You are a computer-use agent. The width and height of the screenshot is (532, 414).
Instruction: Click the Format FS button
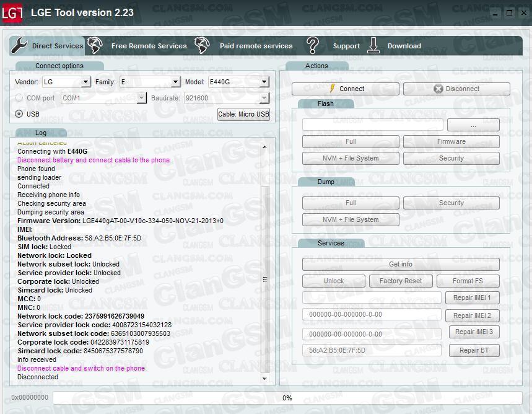click(x=468, y=281)
